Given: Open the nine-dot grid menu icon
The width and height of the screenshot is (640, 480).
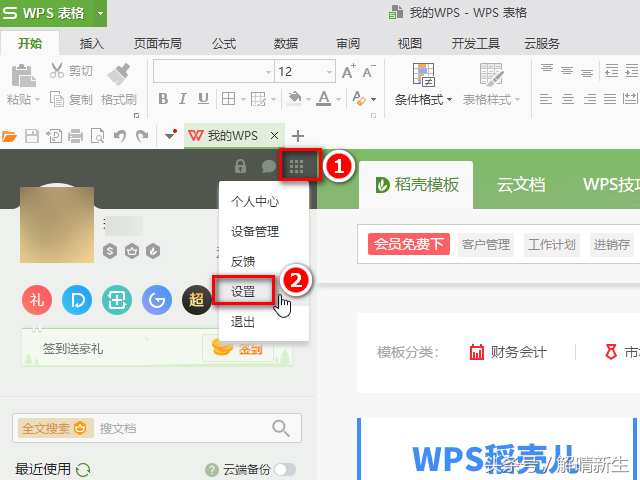Looking at the screenshot, I should click(296, 166).
